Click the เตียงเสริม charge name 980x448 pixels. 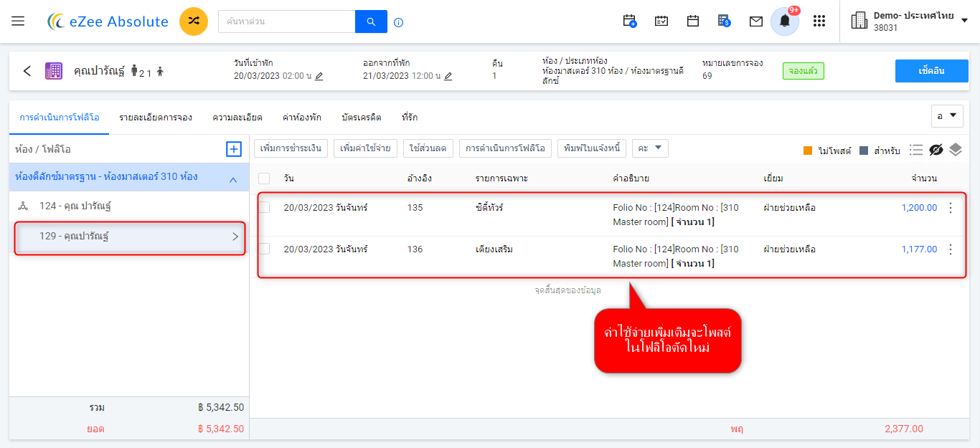[494, 249]
